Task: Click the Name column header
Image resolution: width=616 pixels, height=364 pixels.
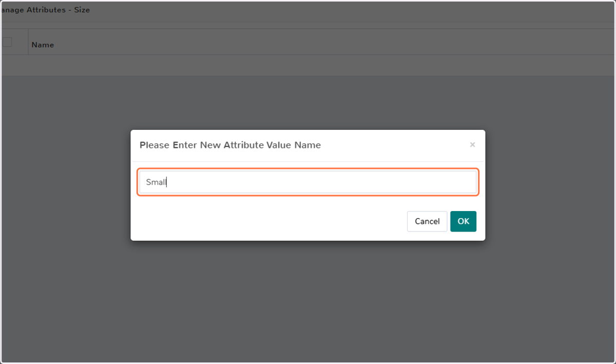Action: point(43,45)
